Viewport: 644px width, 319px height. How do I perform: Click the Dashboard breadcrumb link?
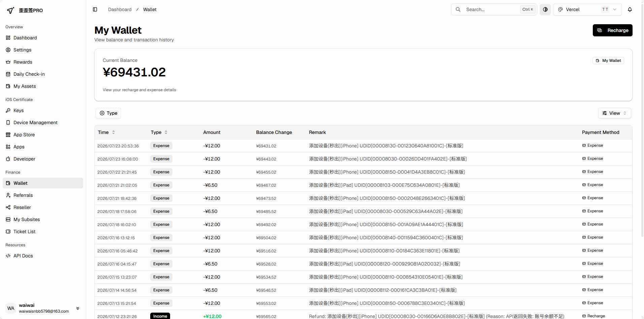(120, 9)
